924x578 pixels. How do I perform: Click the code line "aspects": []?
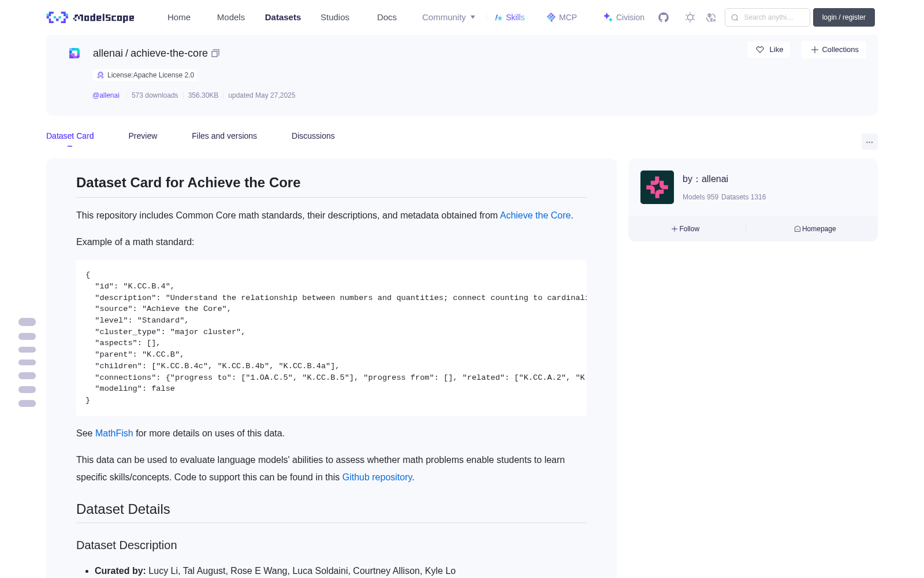[128, 343]
